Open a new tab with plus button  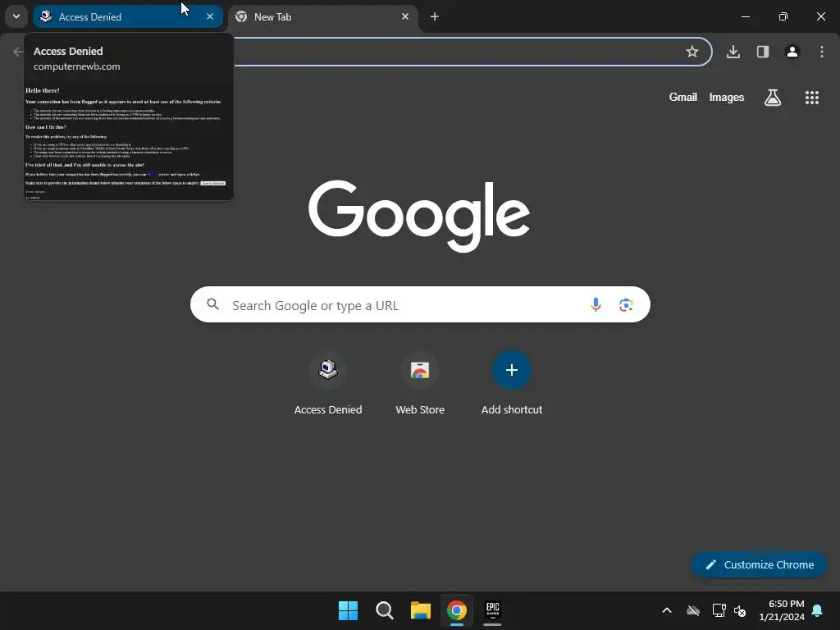point(435,16)
